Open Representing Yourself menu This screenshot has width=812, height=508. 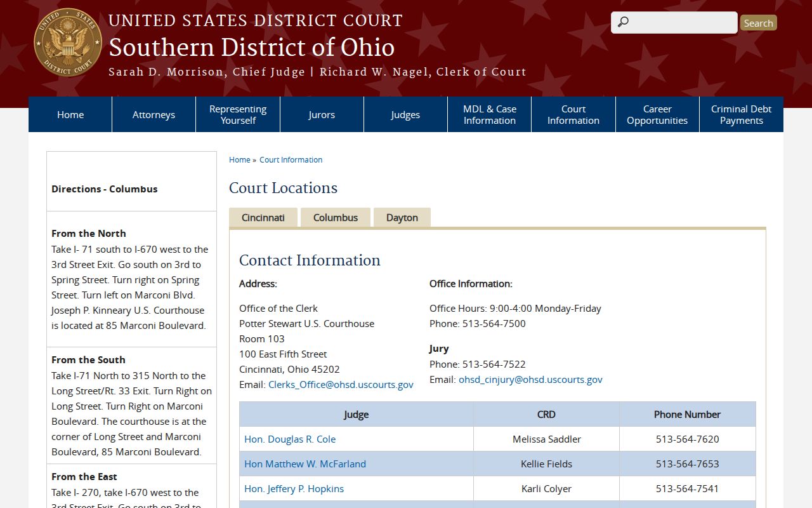click(x=238, y=114)
